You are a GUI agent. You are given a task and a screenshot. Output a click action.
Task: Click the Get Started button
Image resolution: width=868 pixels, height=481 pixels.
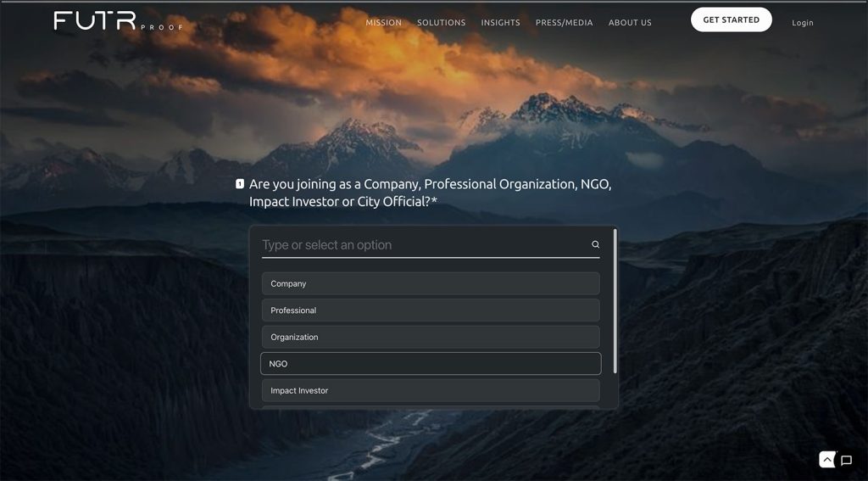732,20
